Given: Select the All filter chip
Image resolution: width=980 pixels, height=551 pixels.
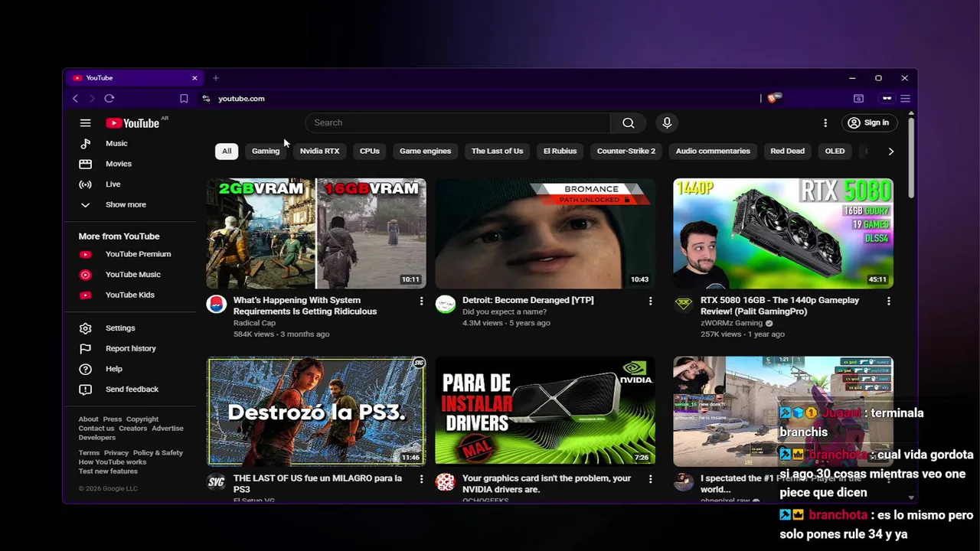Looking at the screenshot, I should pos(227,151).
